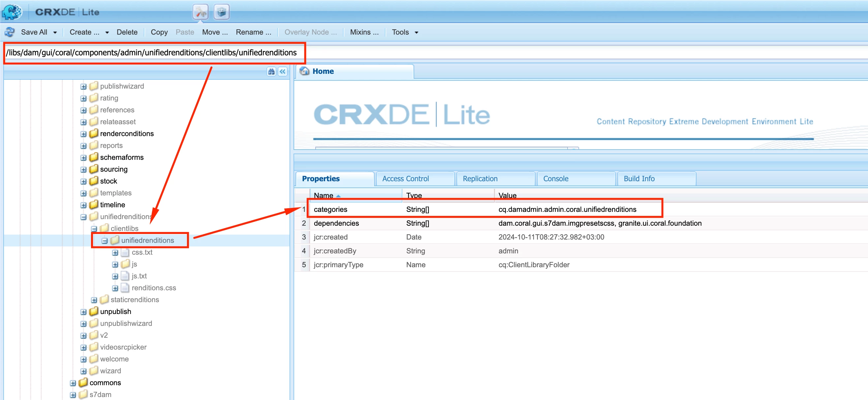
Task: Click the Home tab house icon
Action: (x=305, y=71)
